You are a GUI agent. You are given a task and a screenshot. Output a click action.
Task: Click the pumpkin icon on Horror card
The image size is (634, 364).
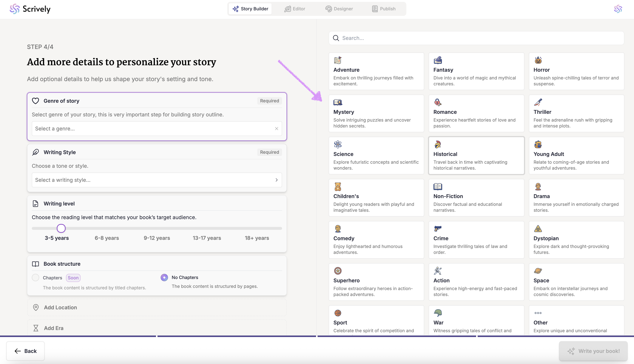pyautogui.click(x=538, y=60)
